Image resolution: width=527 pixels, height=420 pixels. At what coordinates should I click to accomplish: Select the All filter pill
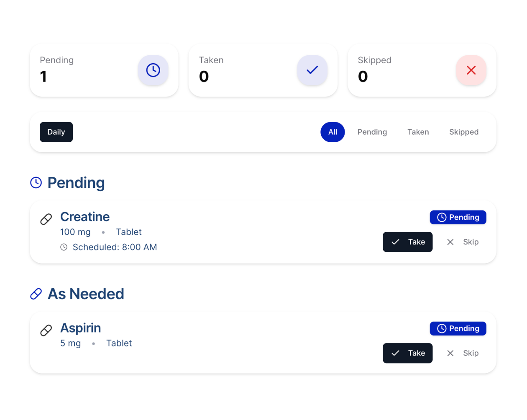click(333, 132)
